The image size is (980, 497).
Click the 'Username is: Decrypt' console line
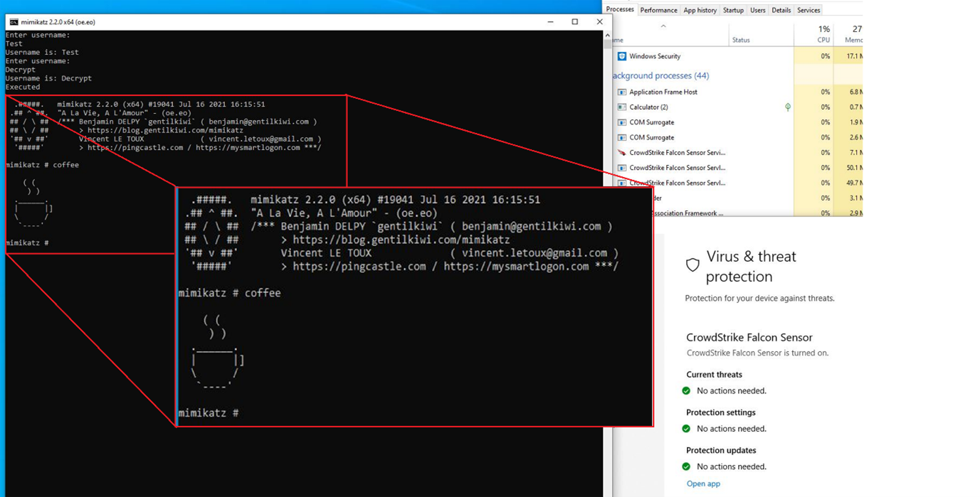tap(48, 78)
